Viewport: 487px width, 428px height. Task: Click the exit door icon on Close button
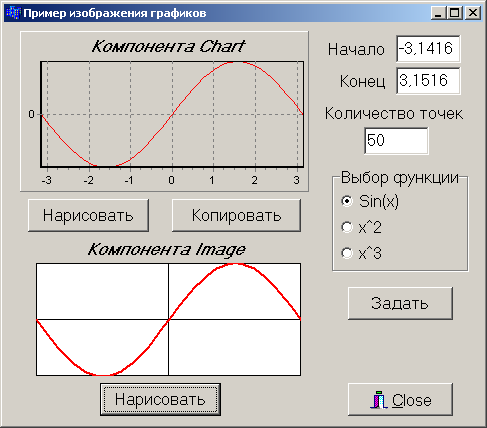pos(379,400)
